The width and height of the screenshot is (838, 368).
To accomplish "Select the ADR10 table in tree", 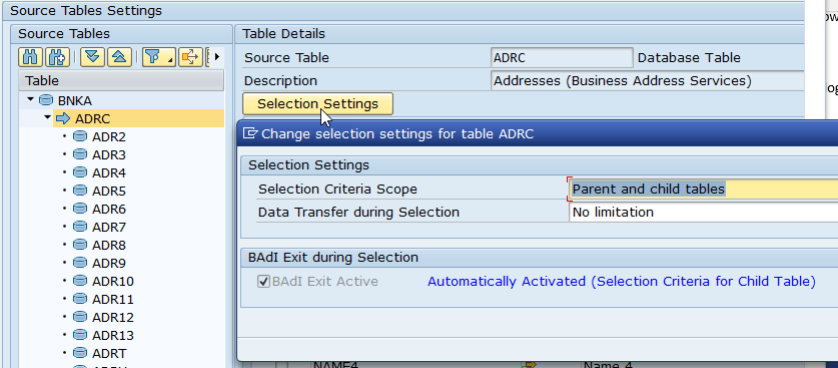I will pos(113,281).
